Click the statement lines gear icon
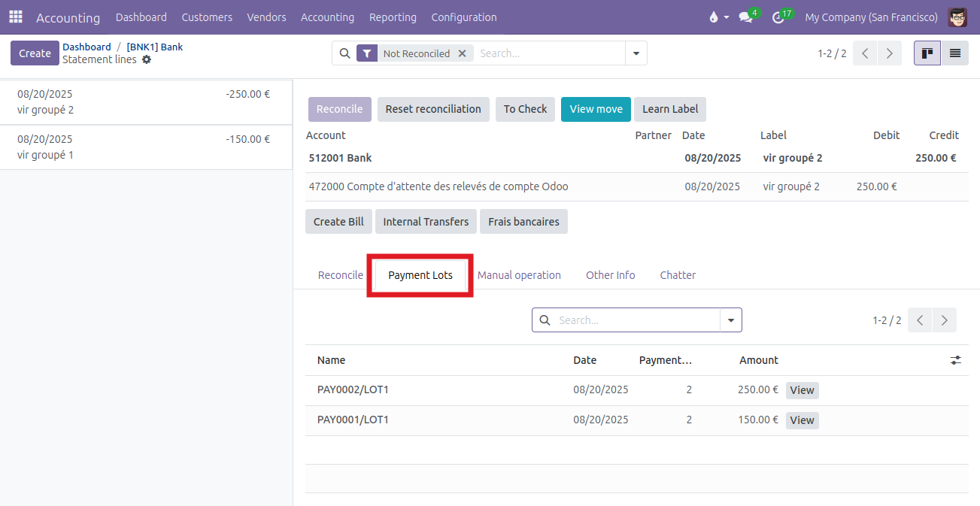Viewport: 980px width, 506px height. pos(147,59)
